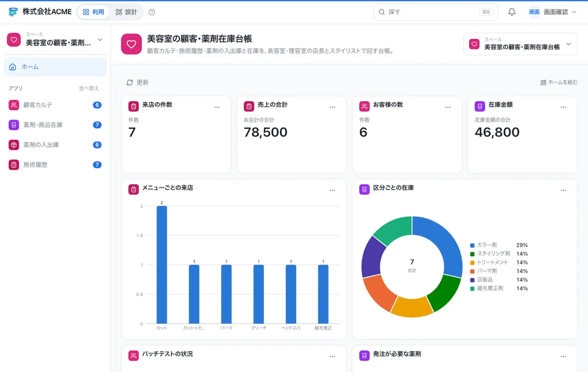Viewport: 588px width, 372px height.
Task: Open notifications bell icon
Action: pos(512,12)
